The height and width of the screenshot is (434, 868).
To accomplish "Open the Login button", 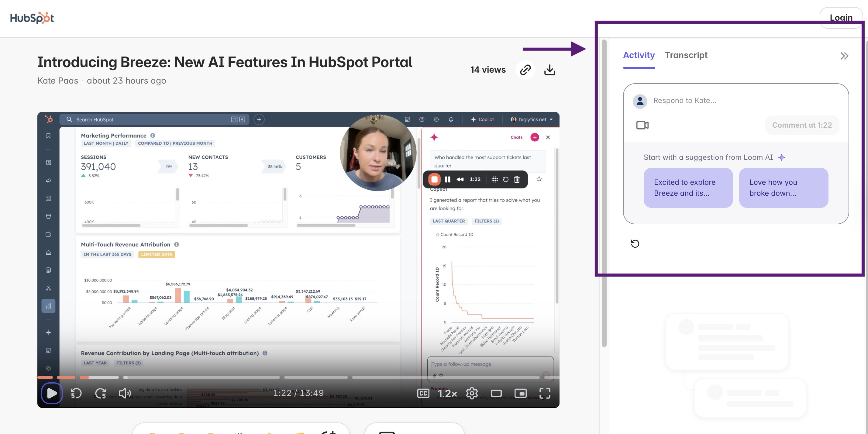I will (x=841, y=18).
